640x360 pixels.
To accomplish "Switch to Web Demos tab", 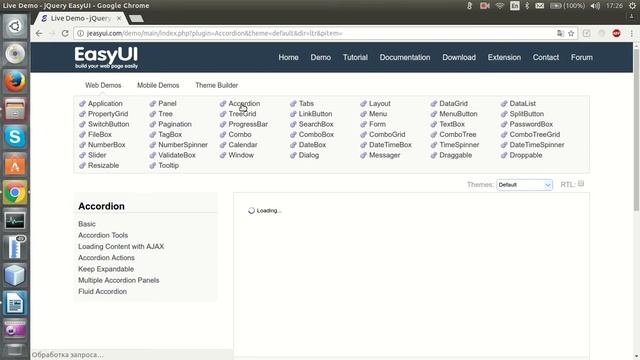I will point(103,85).
